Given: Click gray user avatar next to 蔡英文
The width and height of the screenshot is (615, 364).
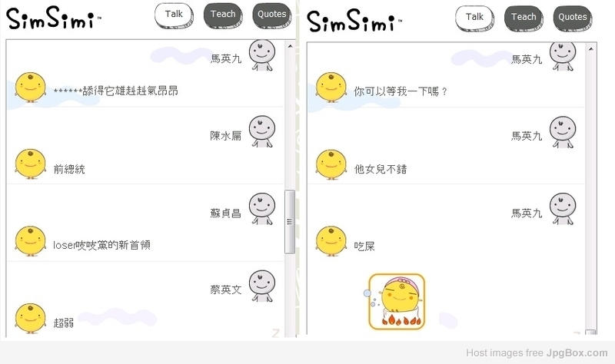Looking at the screenshot, I should 262,286.
